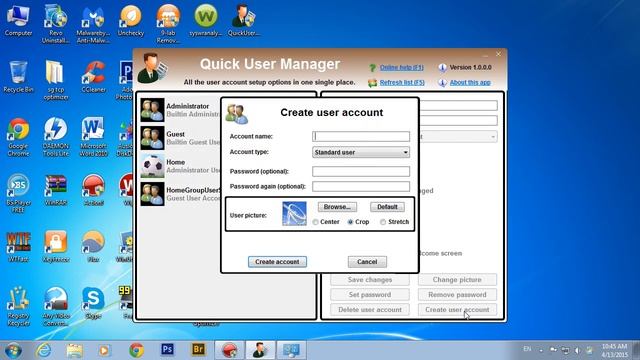Screen dimensions: 640x360
Task: Show hidden system tray icons
Action: click(541, 350)
